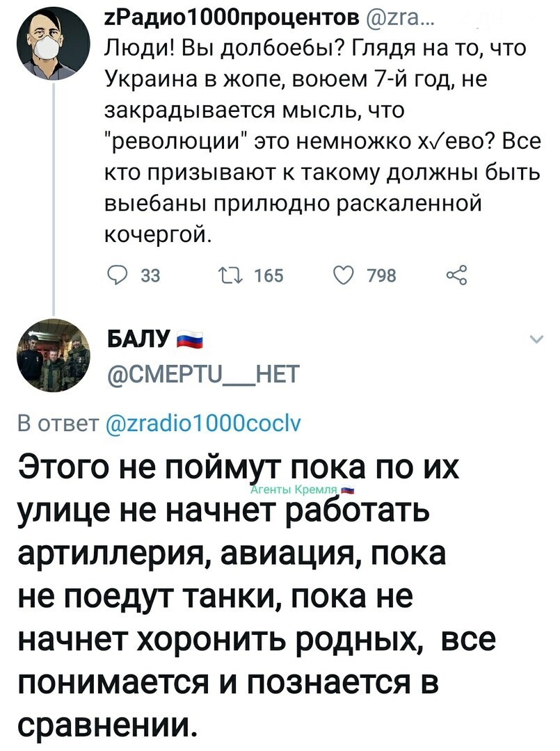Open the masked-man profile avatar

click(x=54, y=44)
